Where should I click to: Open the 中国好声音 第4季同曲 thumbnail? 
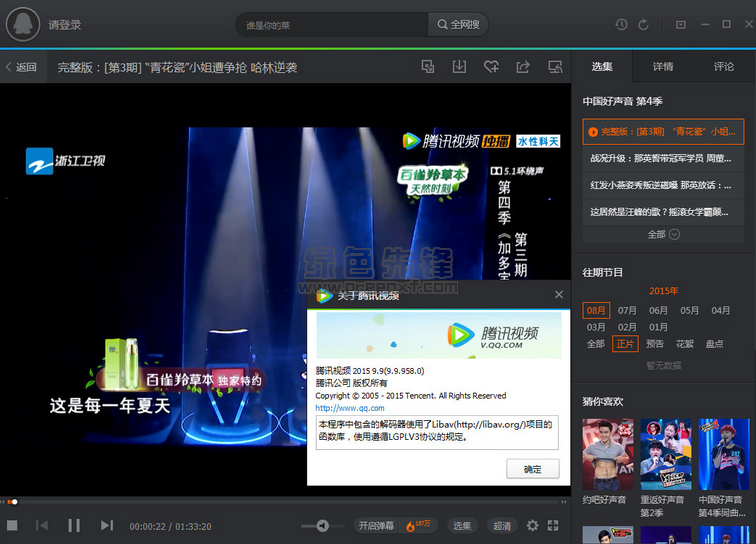coord(724,454)
